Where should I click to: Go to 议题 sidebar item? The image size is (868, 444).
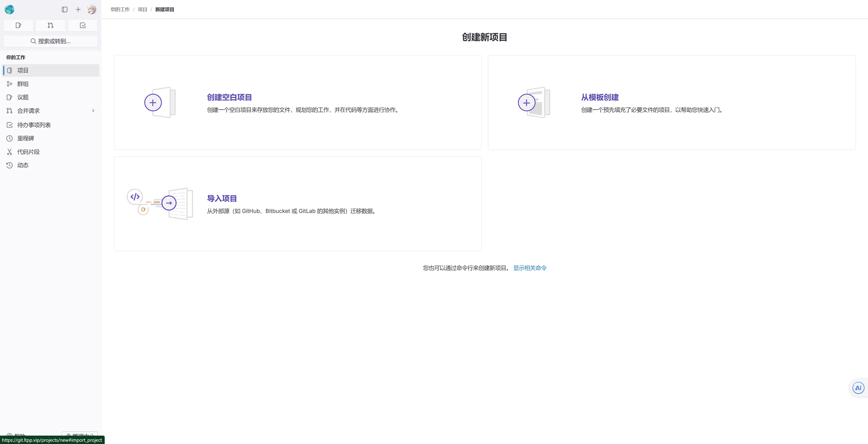point(23,97)
